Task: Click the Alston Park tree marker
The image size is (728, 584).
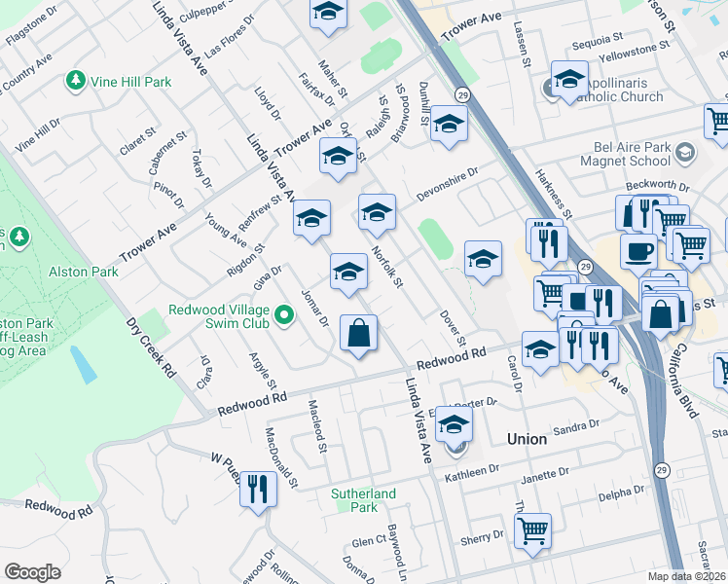Action: [x=19, y=237]
